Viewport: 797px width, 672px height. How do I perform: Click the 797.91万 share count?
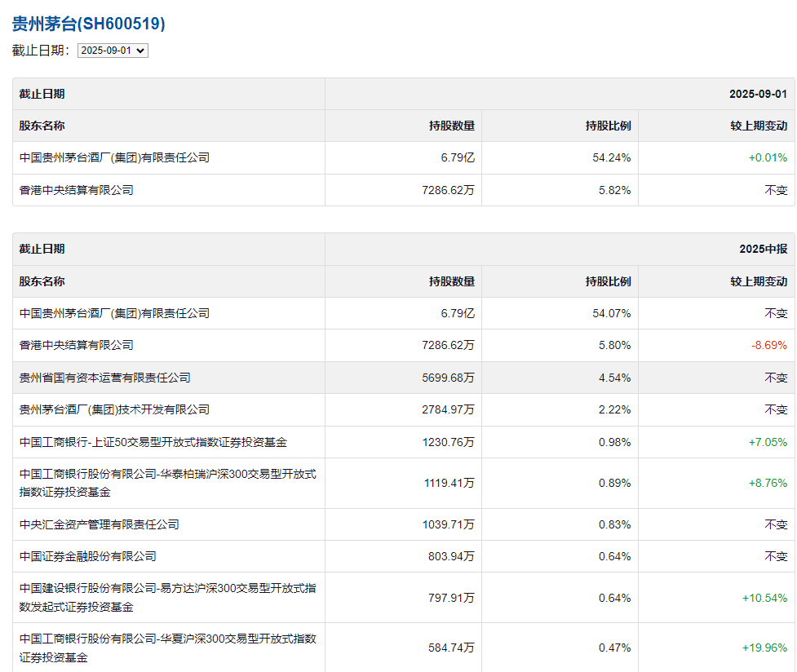[451, 598]
